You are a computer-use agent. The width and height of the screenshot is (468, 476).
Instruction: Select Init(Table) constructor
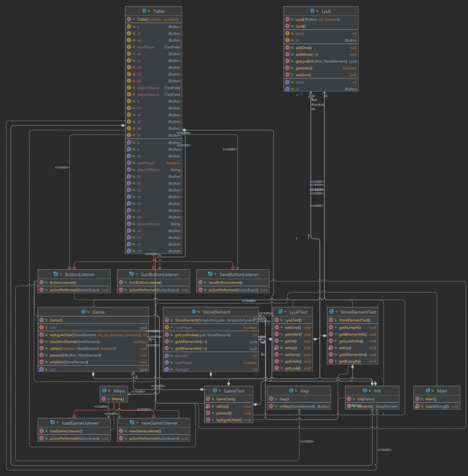tap(372, 399)
